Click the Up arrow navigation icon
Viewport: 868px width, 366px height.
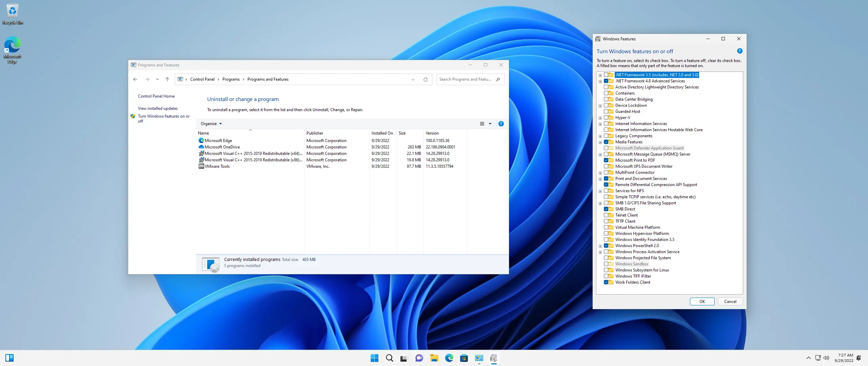[x=167, y=79]
